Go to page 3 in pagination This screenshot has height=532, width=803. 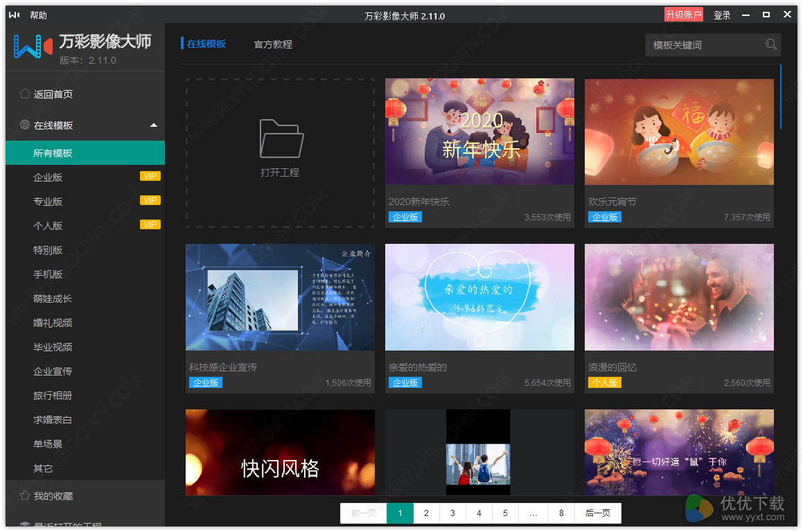click(452, 513)
